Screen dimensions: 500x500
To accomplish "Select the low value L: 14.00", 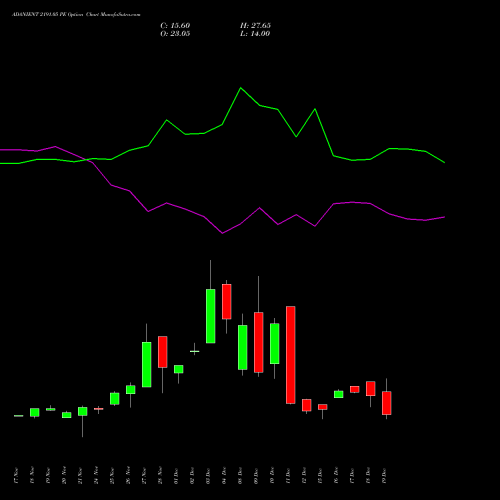I will (x=255, y=34).
